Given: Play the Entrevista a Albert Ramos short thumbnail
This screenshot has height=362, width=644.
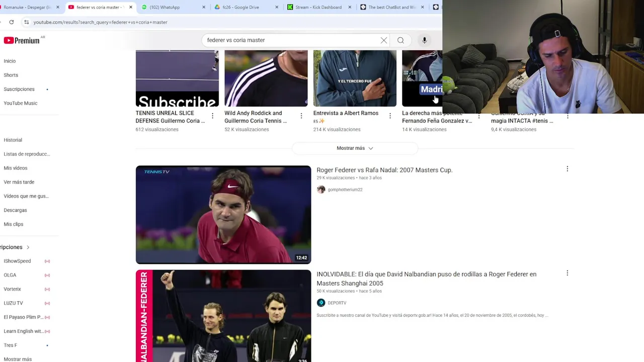Looking at the screenshot, I should 355,78.
